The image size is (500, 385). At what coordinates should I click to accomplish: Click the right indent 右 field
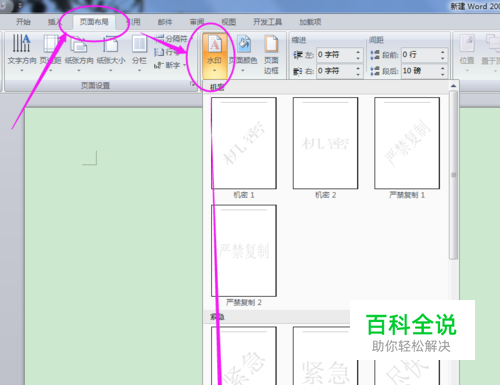(x=335, y=71)
